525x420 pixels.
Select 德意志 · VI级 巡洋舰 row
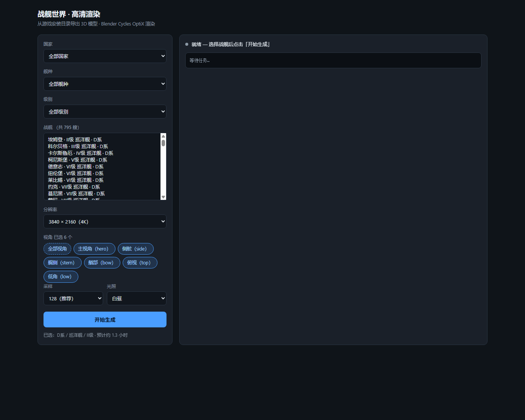(x=102, y=166)
